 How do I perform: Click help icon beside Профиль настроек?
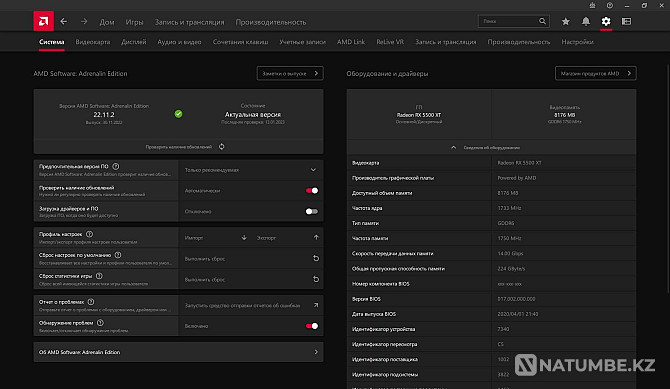(89, 234)
